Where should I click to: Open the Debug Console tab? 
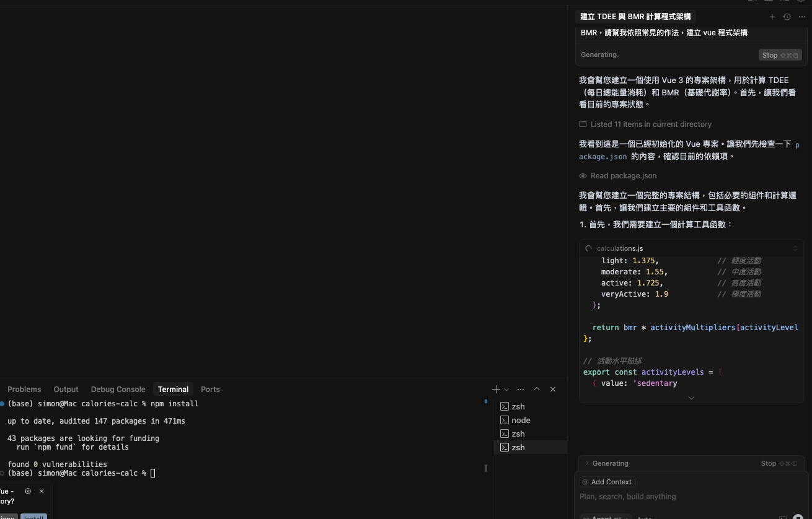pos(118,390)
